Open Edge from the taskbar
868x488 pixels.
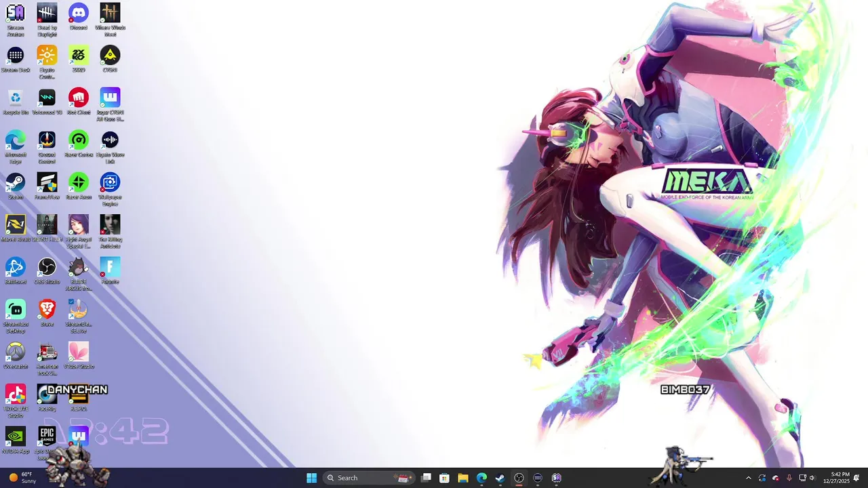481,478
